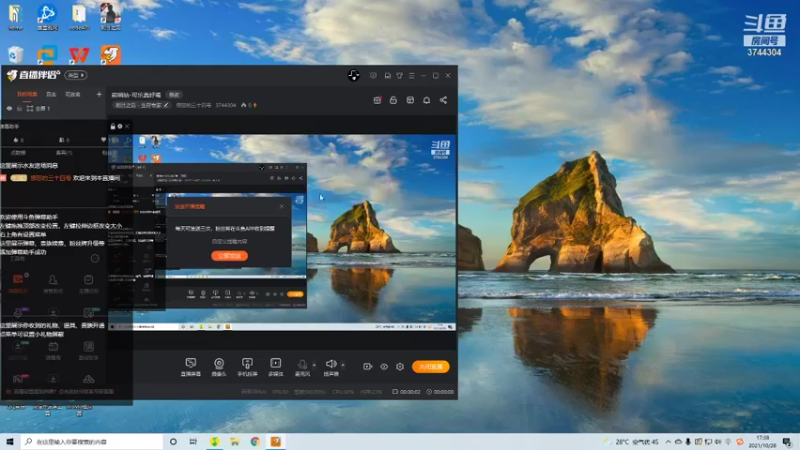This screenshot has height=450, width=800.
Task: Toggle the padlock icon in room header
Action: (393, 100)
